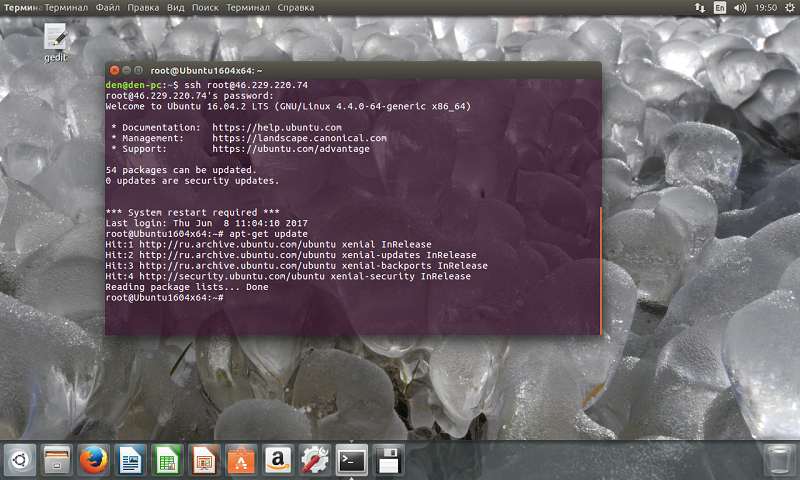Click '0 updates are security updates.' line
Screen dimensions: 800x480
[x=192, y=181]
